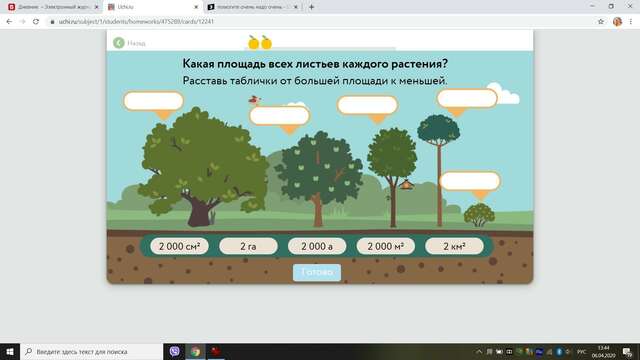This screenshot has height=360, width=640.
Task: Open the Windows Start menu
Action: point(10,351)
